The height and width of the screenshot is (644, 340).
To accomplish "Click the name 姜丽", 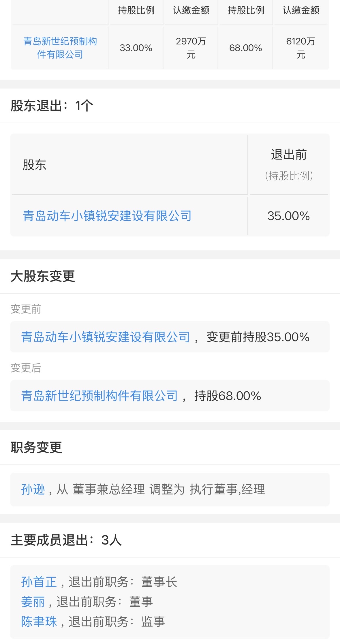I will coord(33,602).
